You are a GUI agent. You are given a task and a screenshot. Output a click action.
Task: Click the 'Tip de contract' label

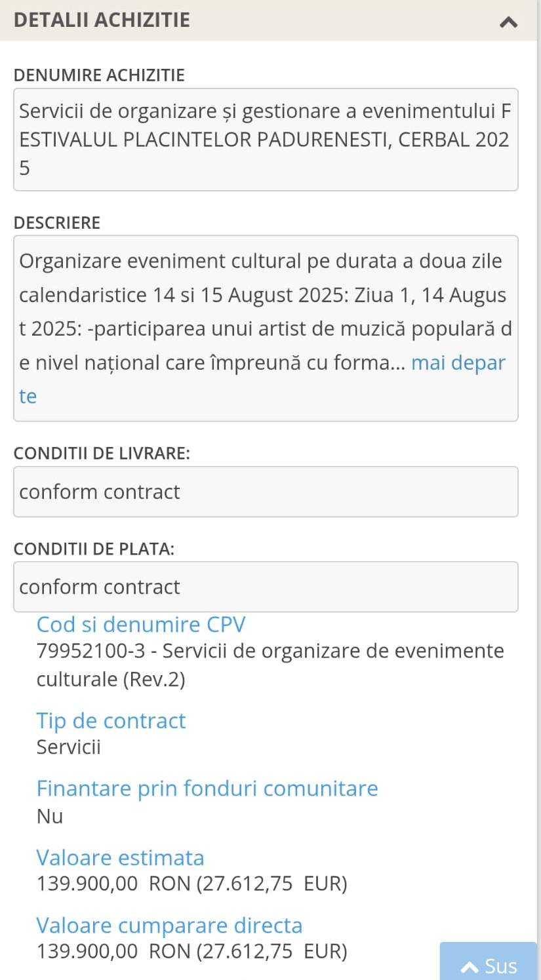pos(111,720)
